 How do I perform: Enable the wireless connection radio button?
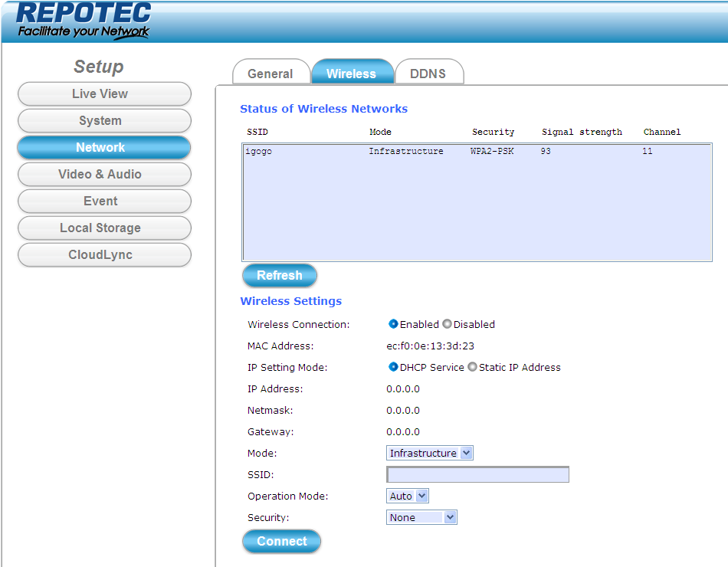393,324
